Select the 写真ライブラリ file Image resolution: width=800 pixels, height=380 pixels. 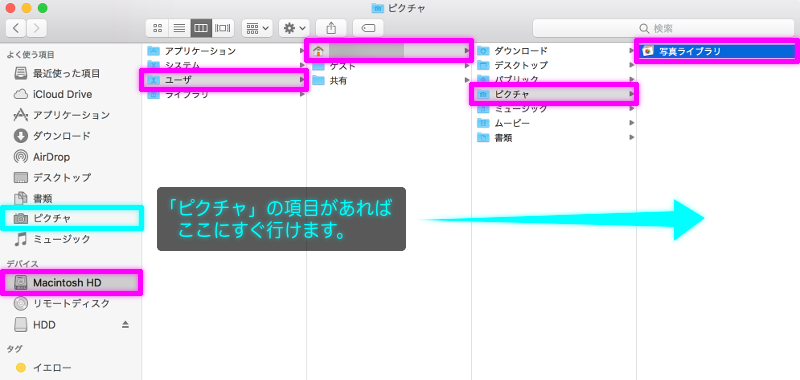(717, 51)
